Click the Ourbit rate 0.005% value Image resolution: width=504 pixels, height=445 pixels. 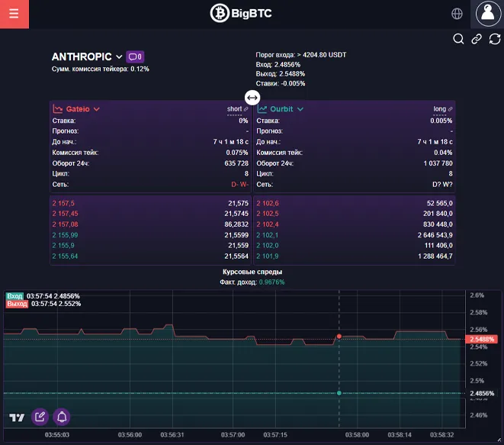tap(441, 121)
